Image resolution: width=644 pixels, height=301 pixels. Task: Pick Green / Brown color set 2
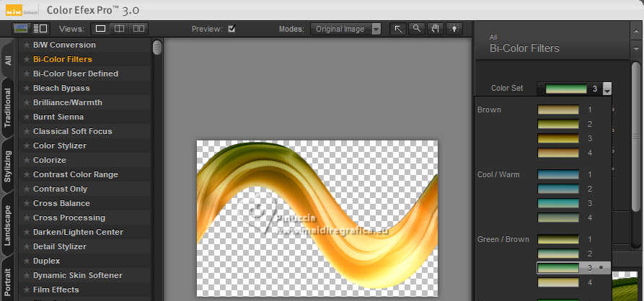[x=558, y=254]
